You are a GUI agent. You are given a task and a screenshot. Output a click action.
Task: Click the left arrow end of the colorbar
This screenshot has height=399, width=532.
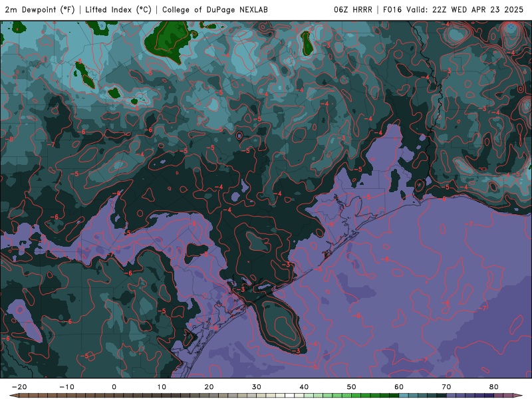pos(13,396)
